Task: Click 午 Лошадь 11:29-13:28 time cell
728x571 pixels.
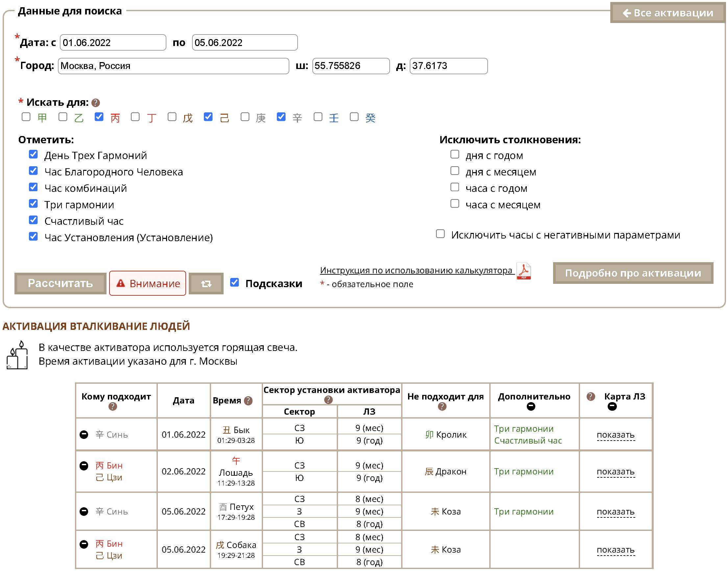Action: tap(236, 472)
